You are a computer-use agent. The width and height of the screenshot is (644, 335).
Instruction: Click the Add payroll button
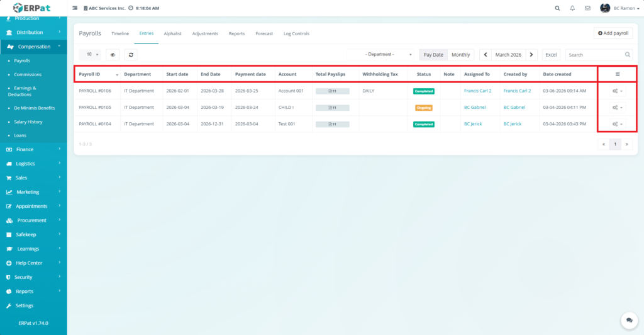[x=613, y=33]
